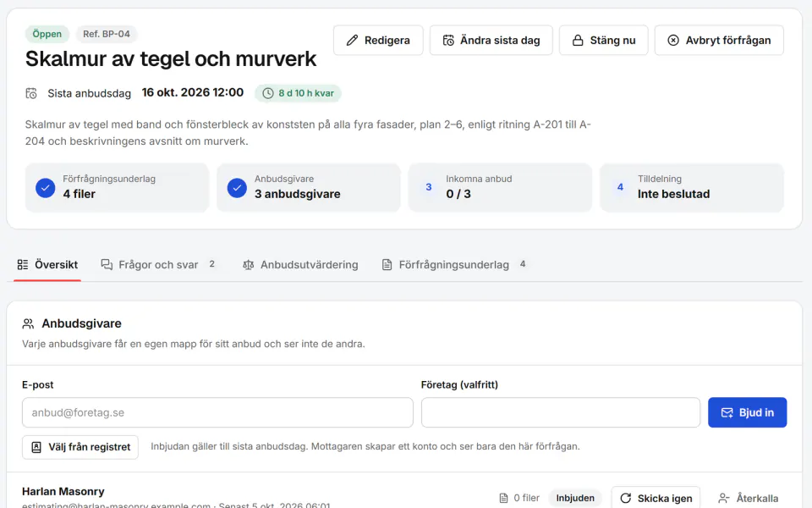Screen dimensions: 812x508
Task: Select the Översikt tab
Action: 47,265
